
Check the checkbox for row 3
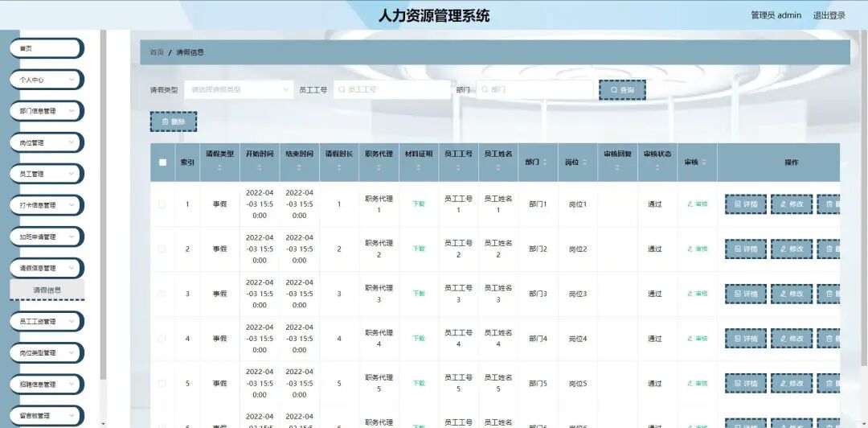[x=162, y=294]
